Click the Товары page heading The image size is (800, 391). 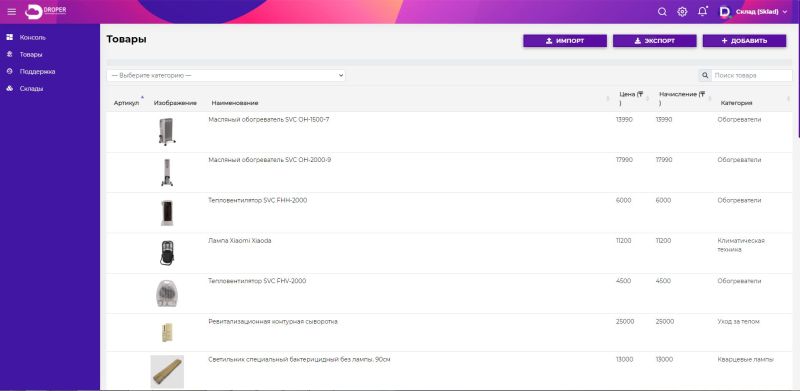127,39
